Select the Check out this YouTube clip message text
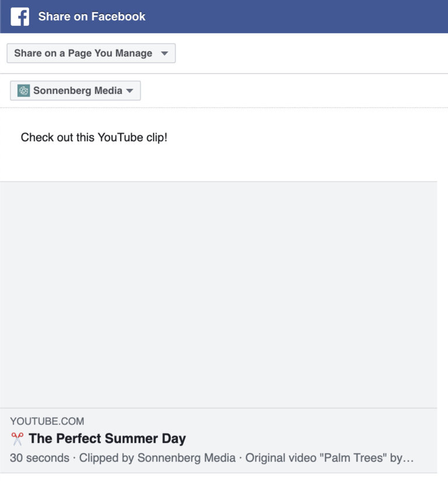The image size is (448, 485). [x=93, y=137]
